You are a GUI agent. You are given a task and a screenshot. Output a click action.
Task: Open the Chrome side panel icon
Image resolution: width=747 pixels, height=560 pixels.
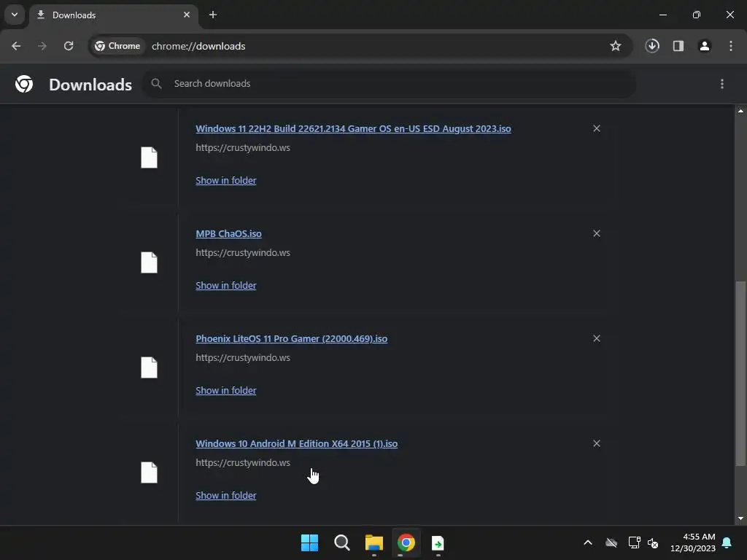(x=678, y=46)
